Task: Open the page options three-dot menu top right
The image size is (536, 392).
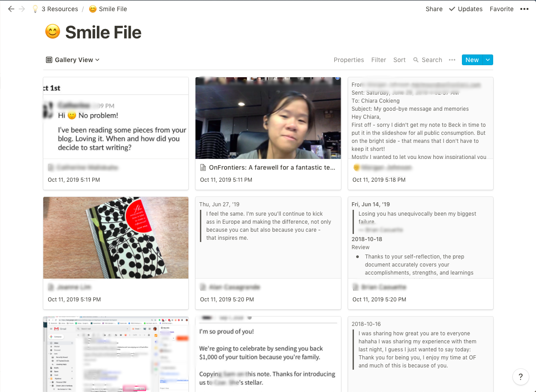Action: click(x=524, y=8)
